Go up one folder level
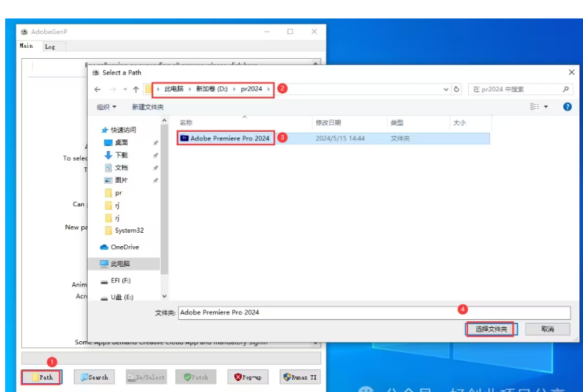583x392 pixels. tap(136, 89)
